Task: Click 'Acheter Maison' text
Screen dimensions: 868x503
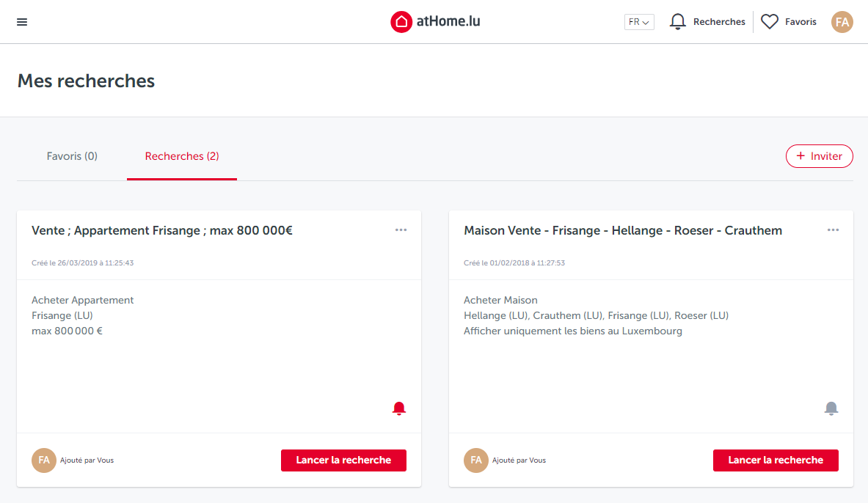Action: pos(500,300)
